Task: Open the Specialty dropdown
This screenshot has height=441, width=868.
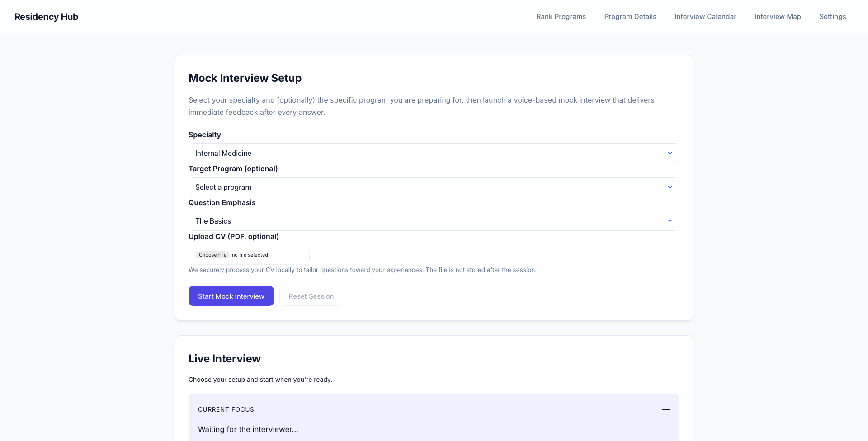Action: pos(433,153)
